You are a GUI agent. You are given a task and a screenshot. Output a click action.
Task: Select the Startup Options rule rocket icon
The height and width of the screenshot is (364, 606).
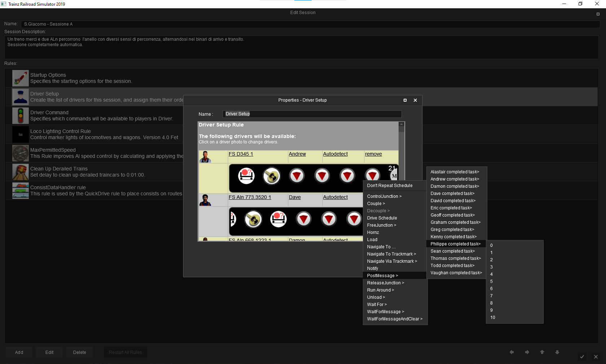20,78
